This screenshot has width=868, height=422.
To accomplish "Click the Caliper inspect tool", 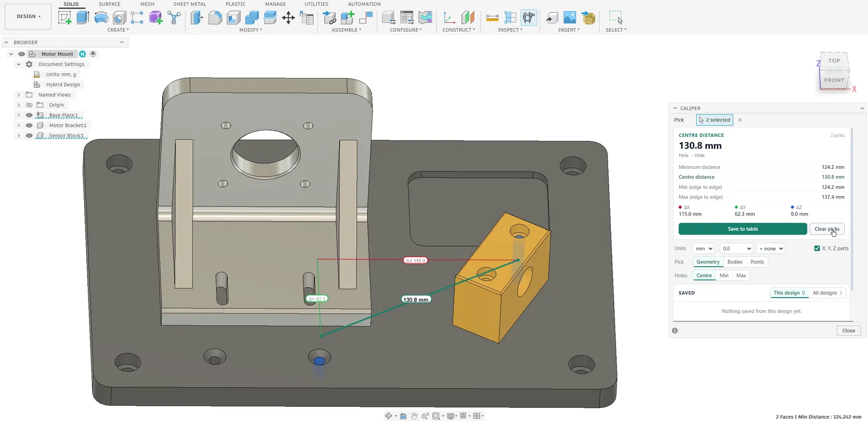I will pyautogui.click(x=528, y=17).
